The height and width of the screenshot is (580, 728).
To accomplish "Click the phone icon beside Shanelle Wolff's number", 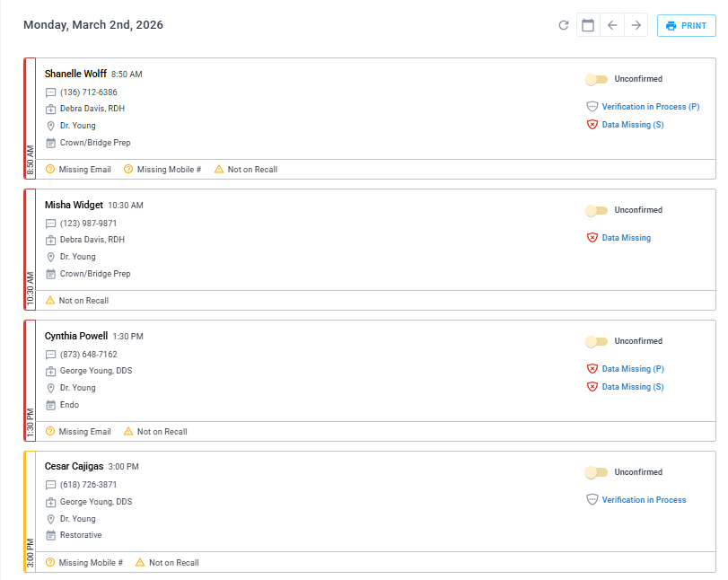I will [x=49, y=92].
